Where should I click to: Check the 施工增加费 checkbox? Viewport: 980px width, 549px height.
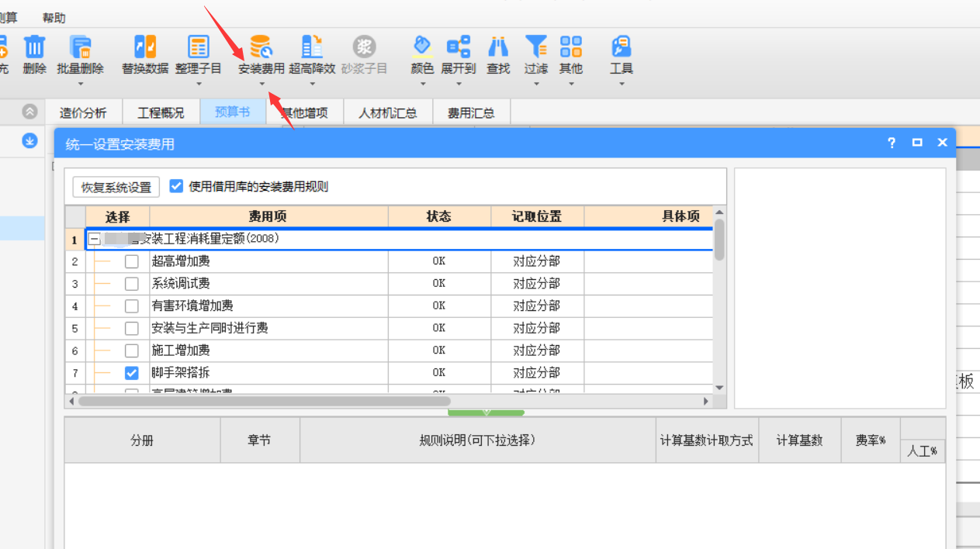tap(132, 351)
